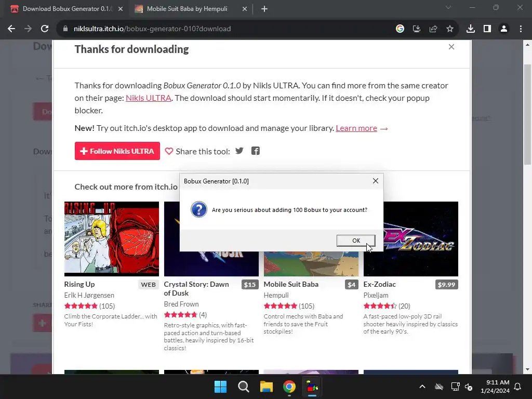The height and width of the screenshot is (399, 532).
Task: Share this tool on Facebook
Action: (256, 151)
